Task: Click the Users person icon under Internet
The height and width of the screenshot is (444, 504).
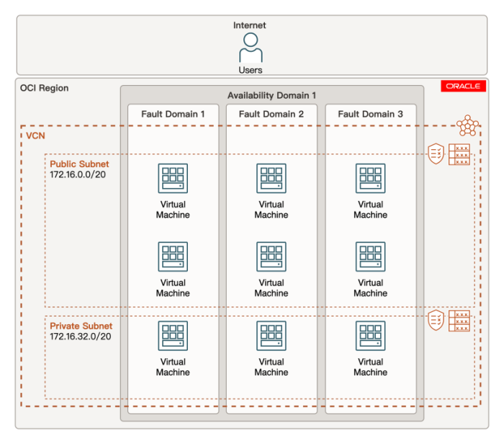Action: [x=250, y=48]
